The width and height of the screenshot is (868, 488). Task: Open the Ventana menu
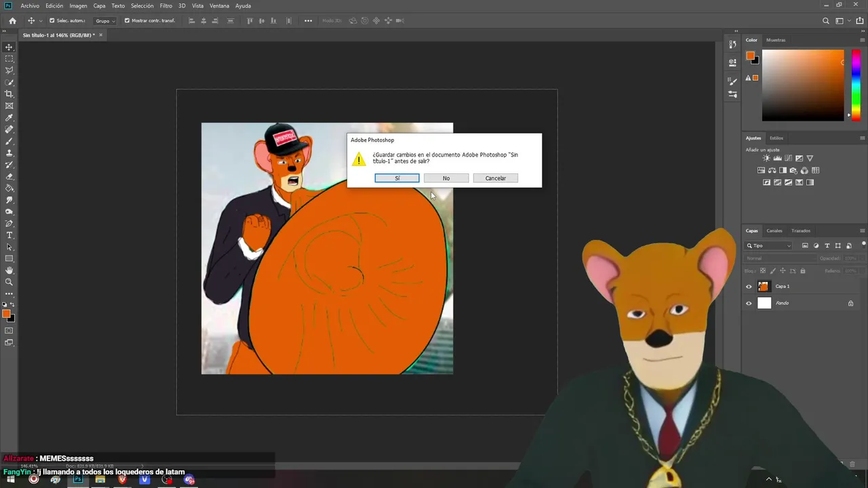(x=219, y=5)
